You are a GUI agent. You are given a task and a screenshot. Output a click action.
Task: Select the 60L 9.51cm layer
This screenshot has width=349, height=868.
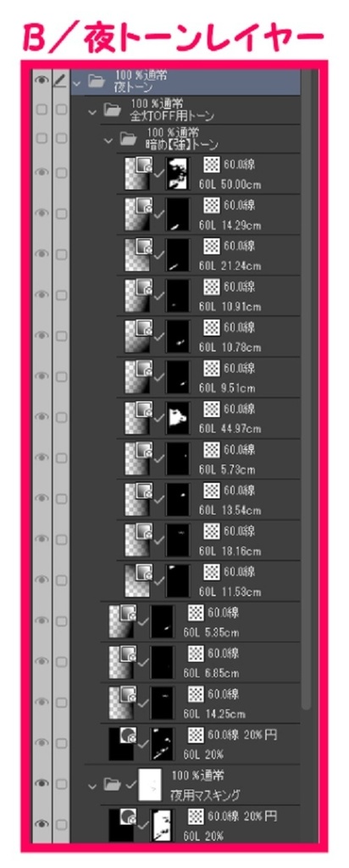point(212,376)
